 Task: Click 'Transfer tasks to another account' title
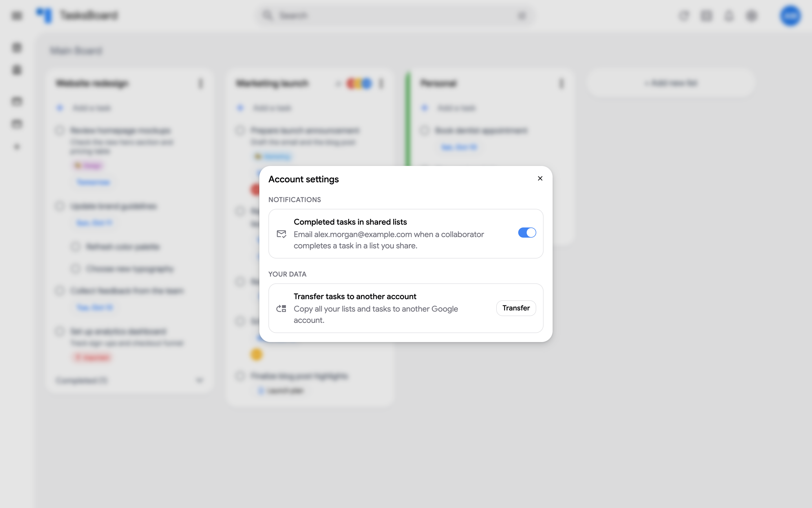point(355,296)
